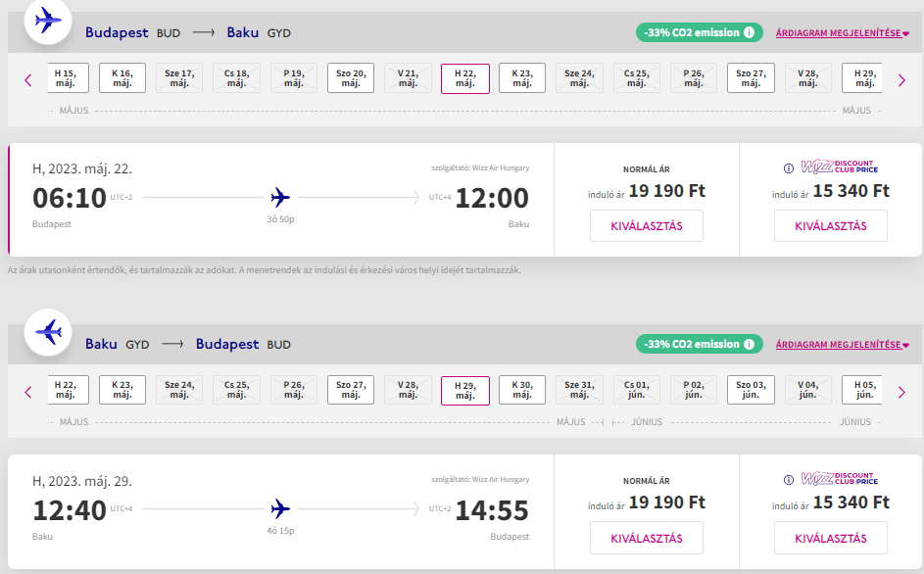Show later return dates with right arrow
Image resolution: width=924 pixels, height=574 pixels.
901,392
